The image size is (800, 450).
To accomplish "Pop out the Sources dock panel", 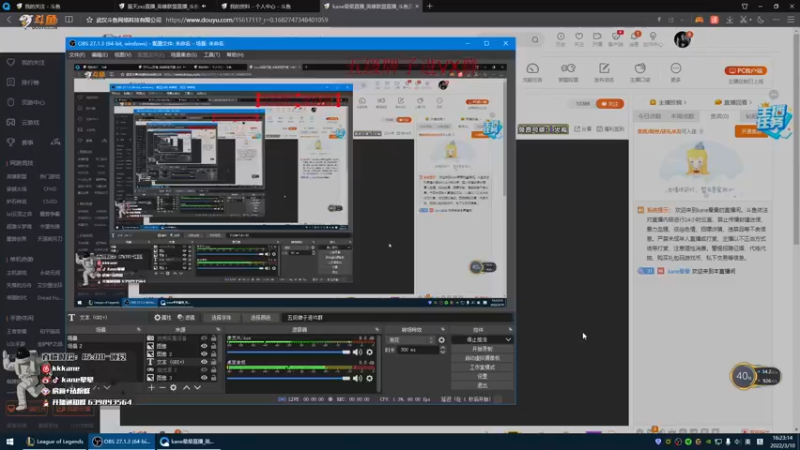I will [218, 330].
